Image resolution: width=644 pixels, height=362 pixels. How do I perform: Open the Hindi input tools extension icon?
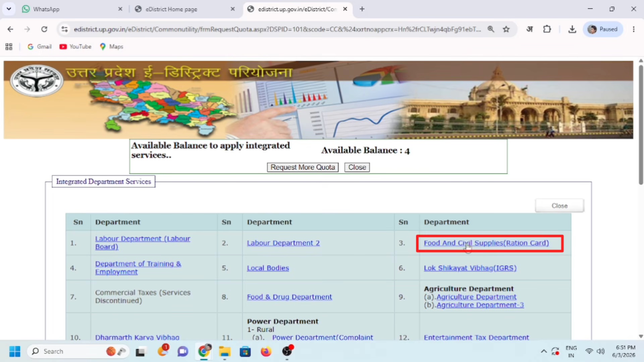pos(529,29)
